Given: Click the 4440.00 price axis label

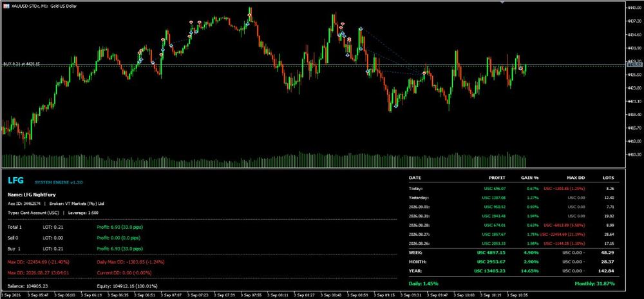Looking at the screenshot, I should 634,8.
